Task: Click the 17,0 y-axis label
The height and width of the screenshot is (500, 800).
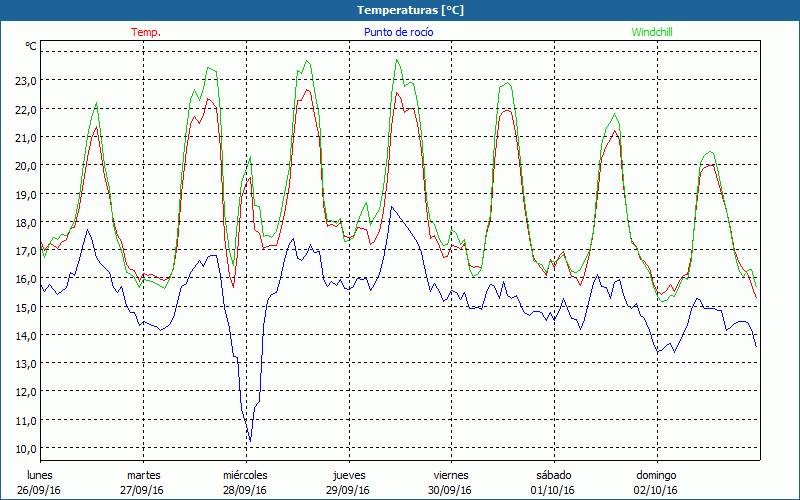Action: point(25,250)
